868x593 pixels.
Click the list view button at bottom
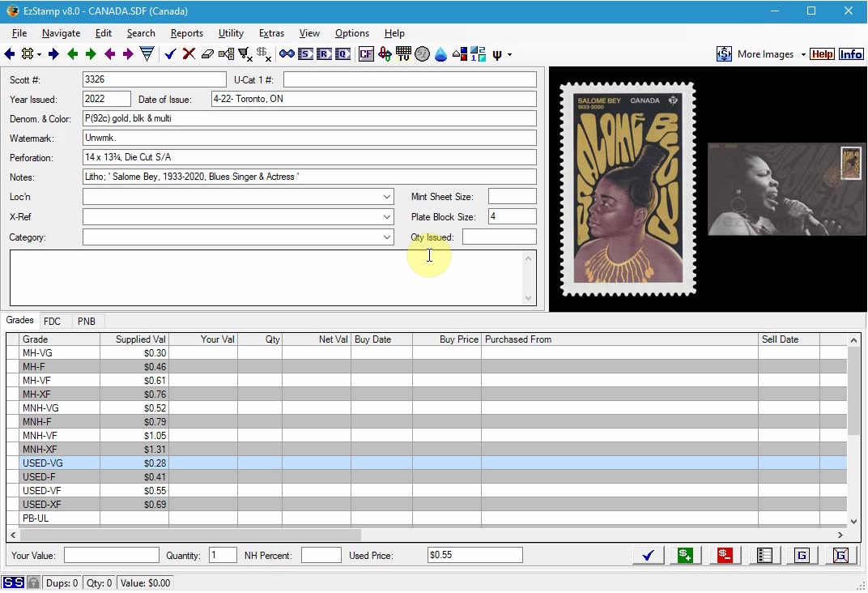764,556
